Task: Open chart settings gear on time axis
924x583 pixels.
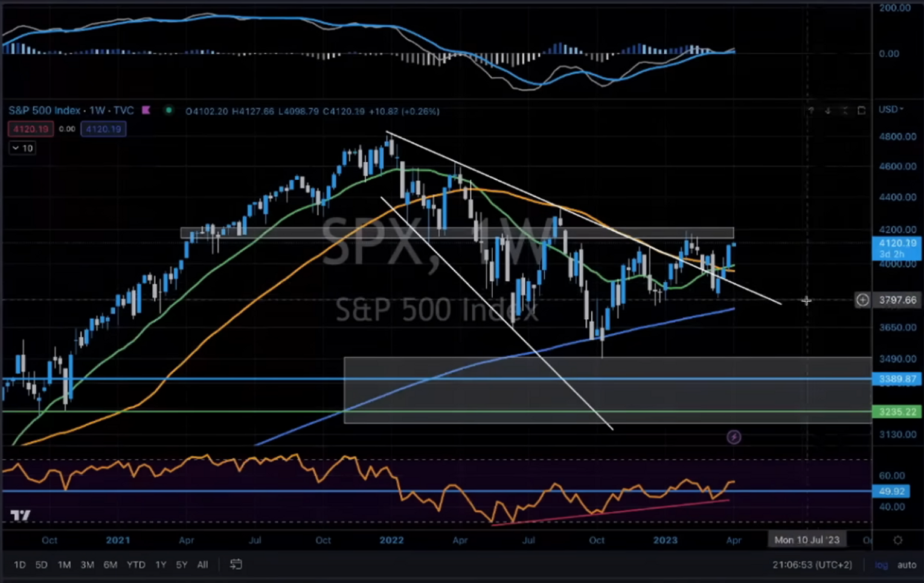Action: coord(898,540)
